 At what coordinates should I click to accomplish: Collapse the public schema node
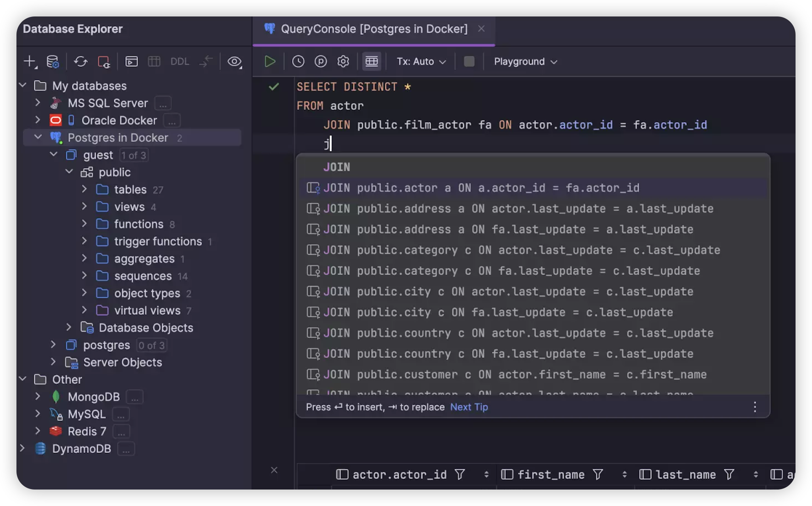click(x=69, y=172)
